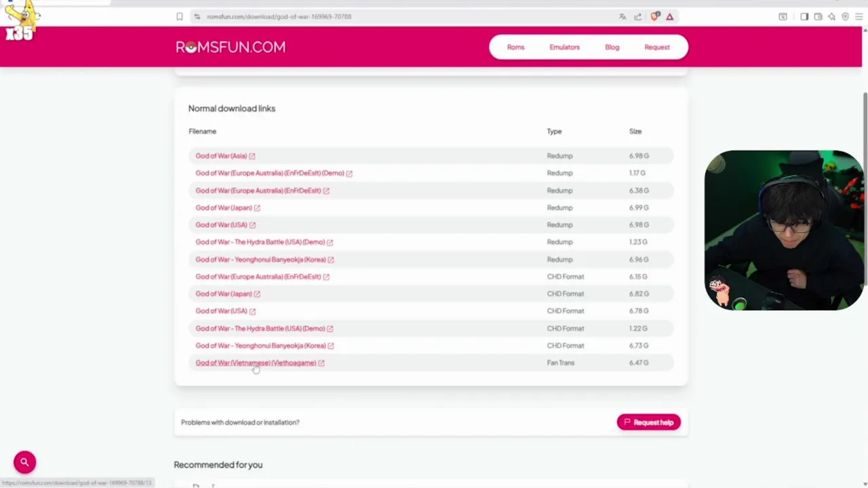Viewport: 868px width, 488px height.
Task: Click the '1.17 G' size value
Action: pyautogui.click(x=637, y=173)
